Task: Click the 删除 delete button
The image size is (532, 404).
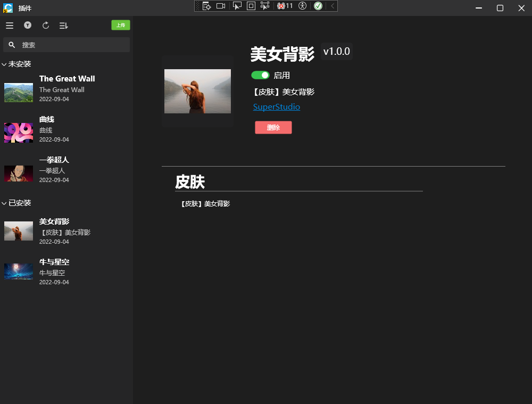Action: (x=273, y=127)
